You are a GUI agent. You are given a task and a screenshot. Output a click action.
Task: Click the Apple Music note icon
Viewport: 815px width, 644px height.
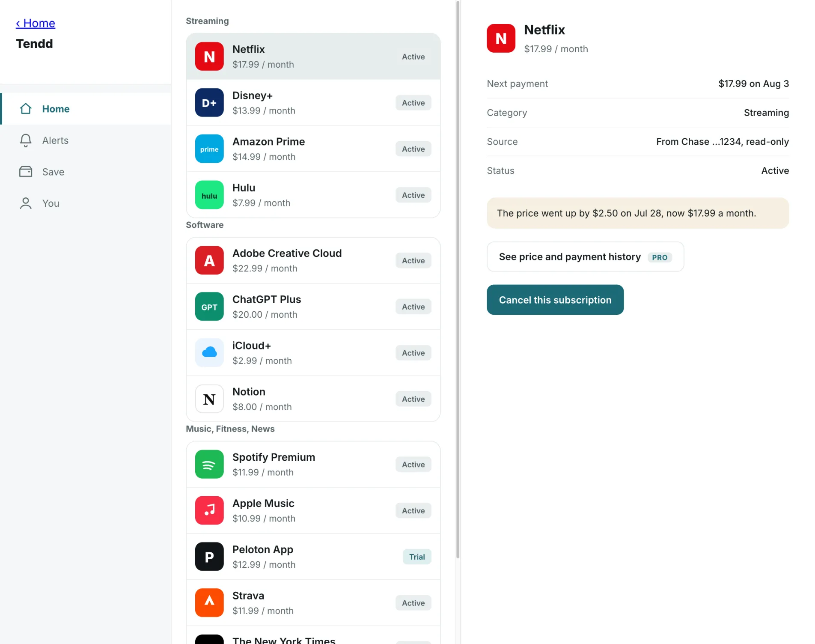tap(209, 511)
